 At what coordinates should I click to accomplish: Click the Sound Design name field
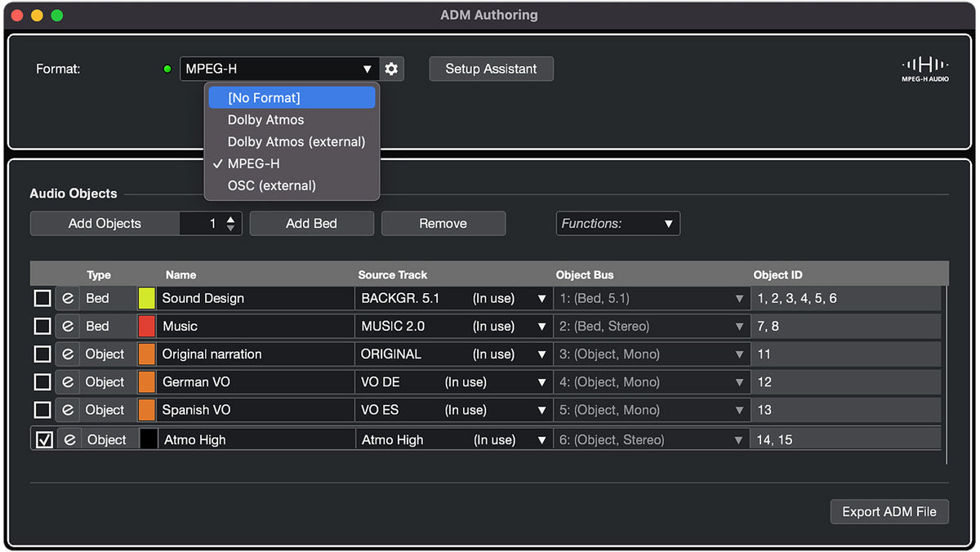[x=256, y=299]
